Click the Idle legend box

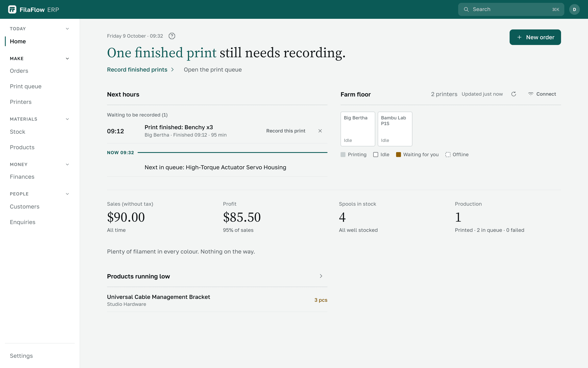[375, 155]
